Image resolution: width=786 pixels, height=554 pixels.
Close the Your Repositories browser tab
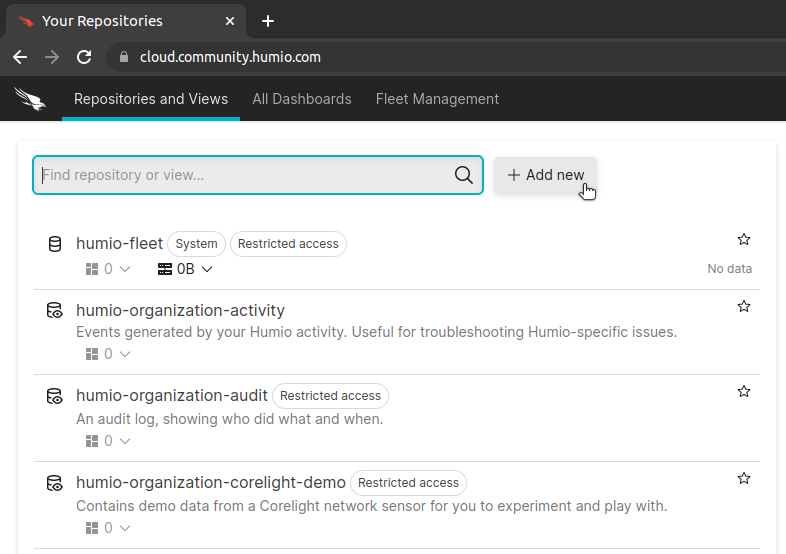pos(230,21)
